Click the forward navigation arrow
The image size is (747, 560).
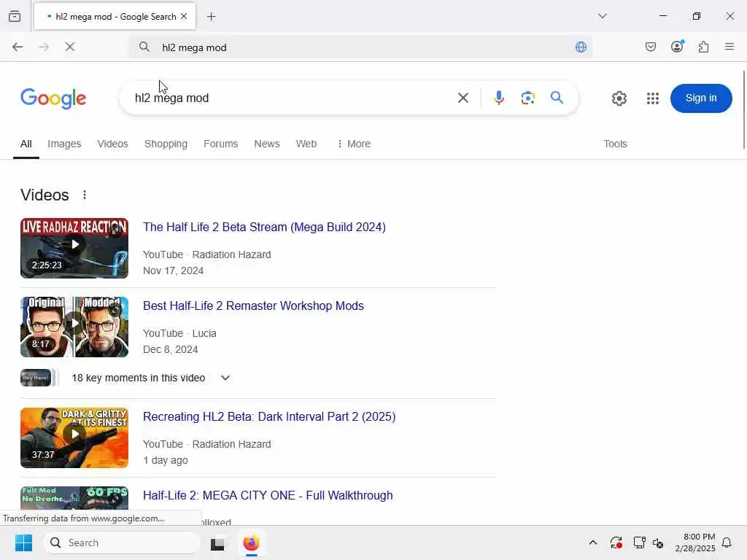point(43,47)
